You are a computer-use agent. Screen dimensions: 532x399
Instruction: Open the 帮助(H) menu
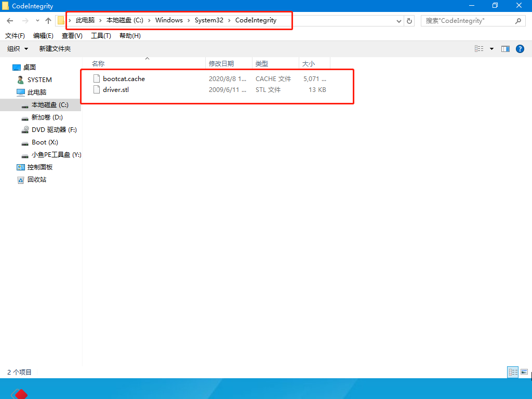click(130, 36)
